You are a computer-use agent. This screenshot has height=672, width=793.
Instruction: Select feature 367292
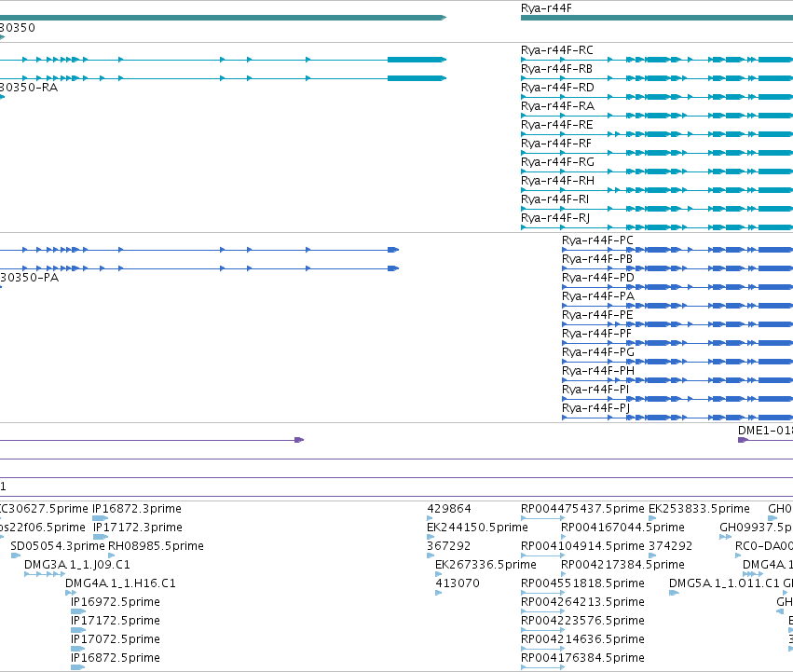pyautogui.click(x=448, y=546)
